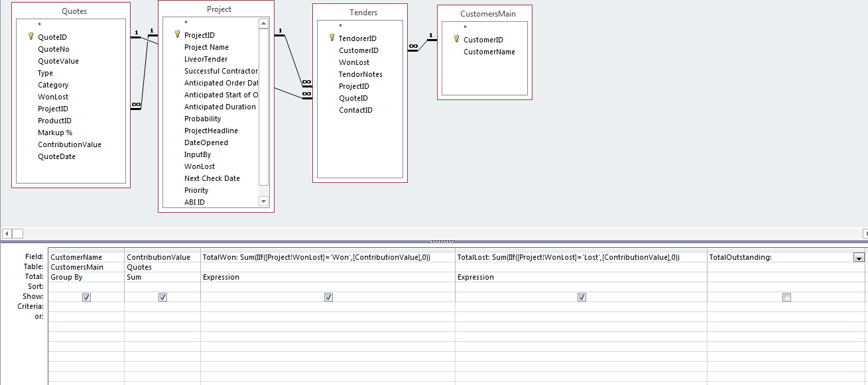Select TendorNotes field in Tenders table
Screen dimensions: 868x385
(361, 74)
